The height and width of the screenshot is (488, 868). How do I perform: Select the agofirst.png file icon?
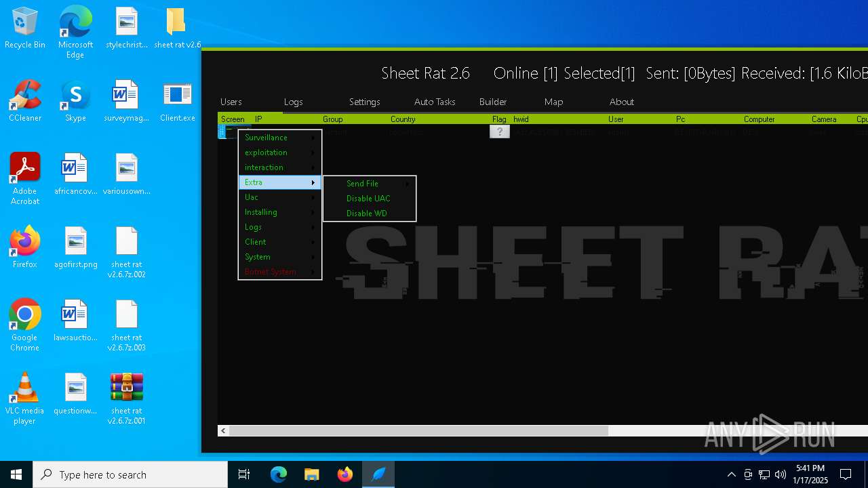(x=75, y=247)
